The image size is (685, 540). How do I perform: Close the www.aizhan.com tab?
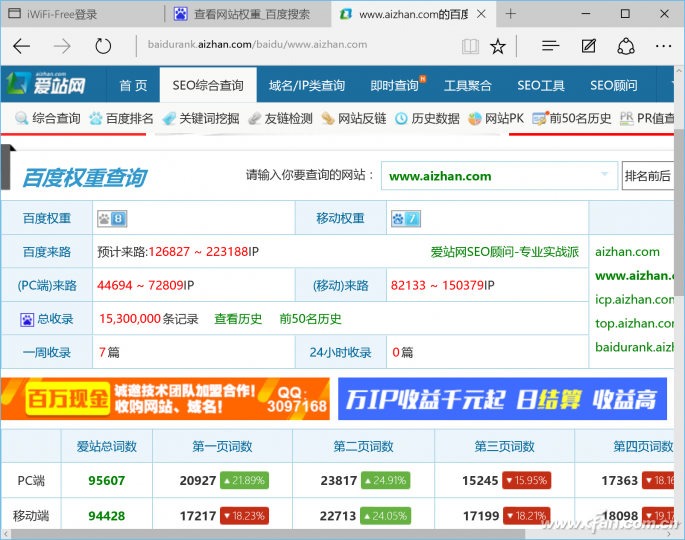pyautogui.click(x=481, y=14)
